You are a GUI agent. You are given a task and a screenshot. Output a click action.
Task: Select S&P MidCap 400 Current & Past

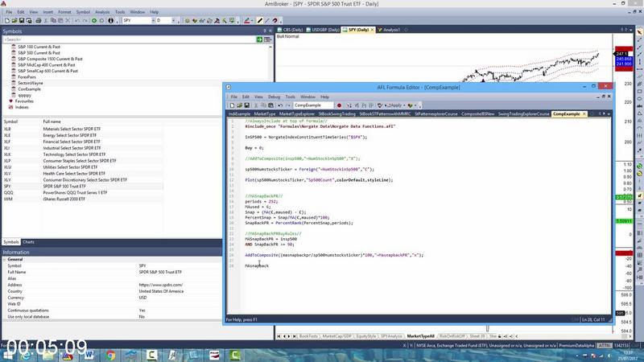coord(47,65)
